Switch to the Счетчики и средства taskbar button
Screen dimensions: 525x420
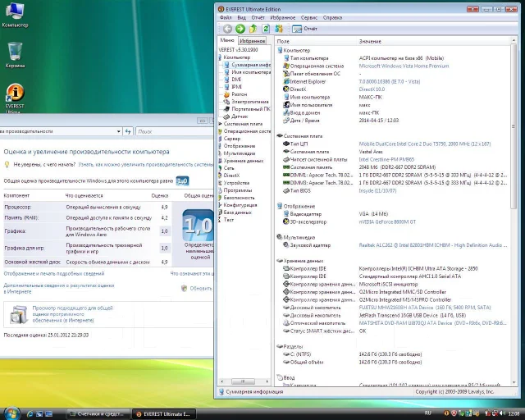tap(98, 414)
